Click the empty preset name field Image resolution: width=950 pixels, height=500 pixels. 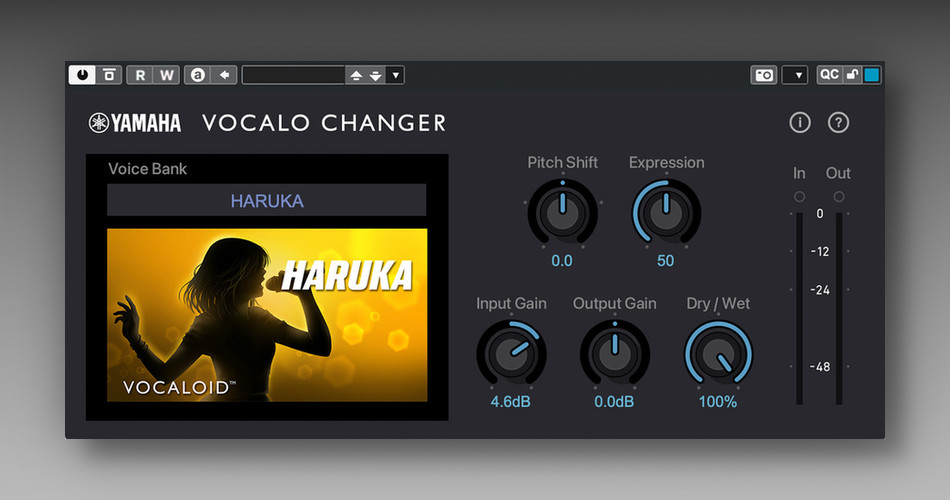(x=293, y=75)
